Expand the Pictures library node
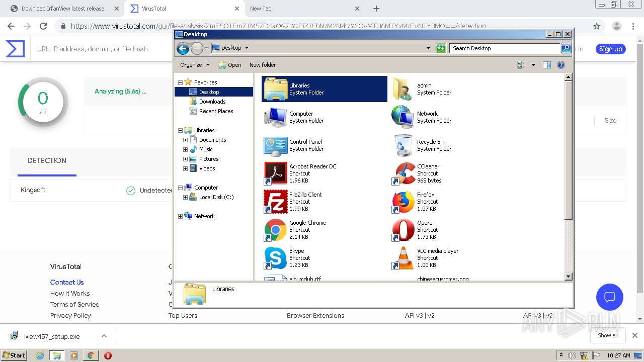The width and height of the screenshot is (644, 362). 185,159
